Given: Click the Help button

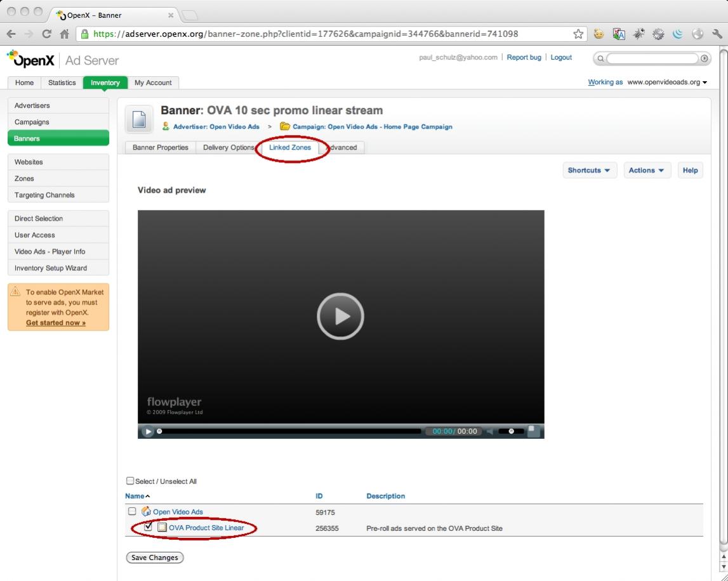Looking at the screenshot, I should tap(690, 171).
